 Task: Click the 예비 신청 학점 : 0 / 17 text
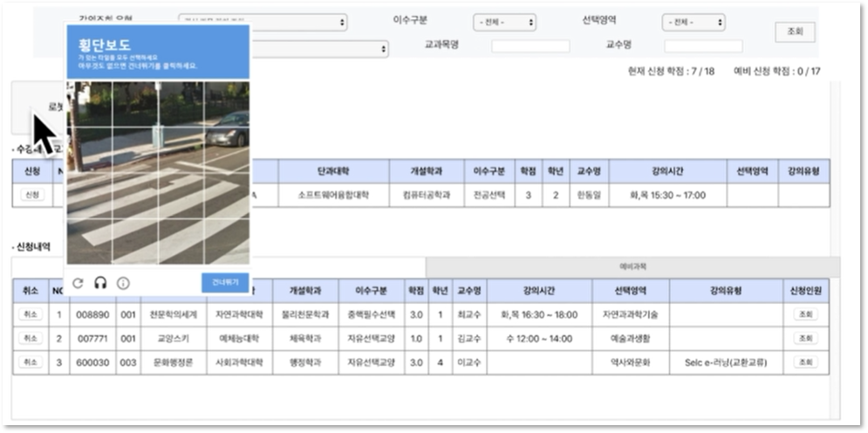776,71
